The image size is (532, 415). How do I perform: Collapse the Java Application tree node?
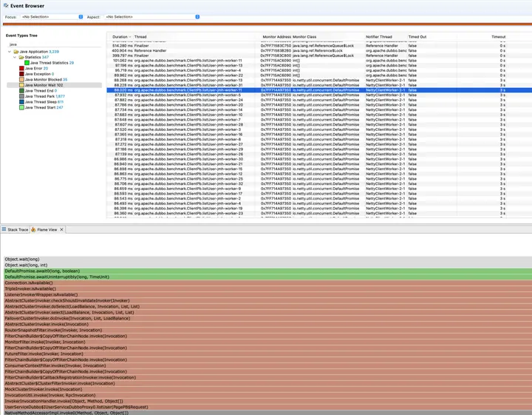point(10,52)
